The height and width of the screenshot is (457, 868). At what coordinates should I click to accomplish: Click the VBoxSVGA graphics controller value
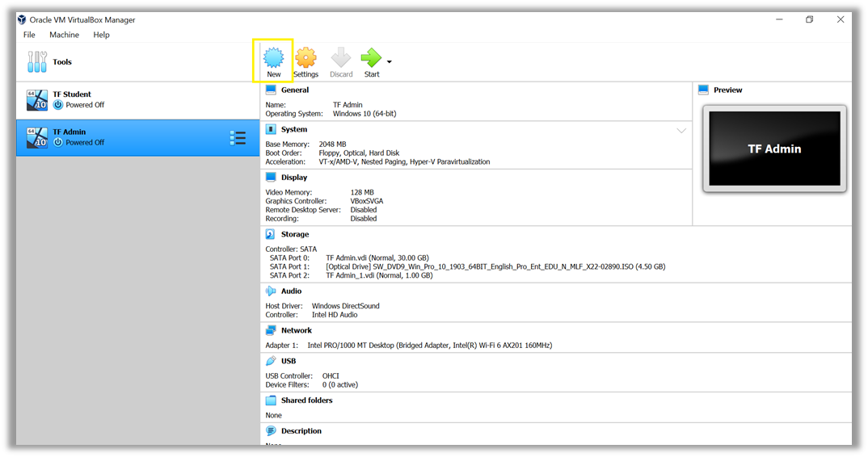pyautogui.click(x=366, y=201)
